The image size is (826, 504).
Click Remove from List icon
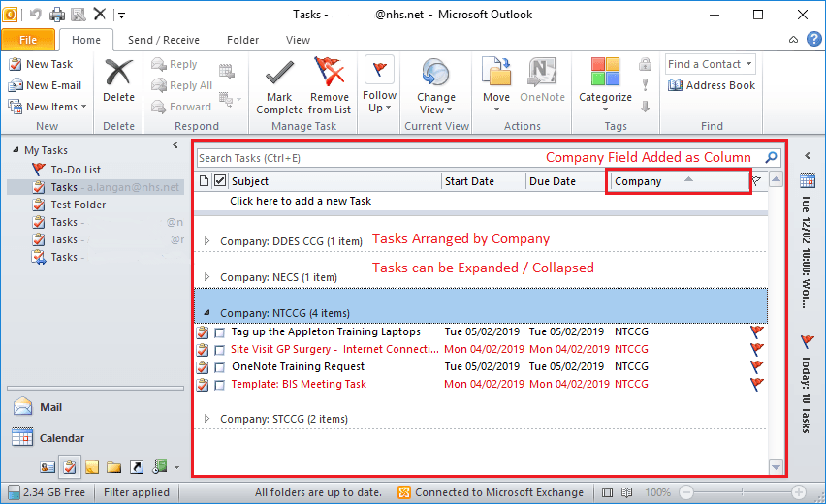coord(330,72)
